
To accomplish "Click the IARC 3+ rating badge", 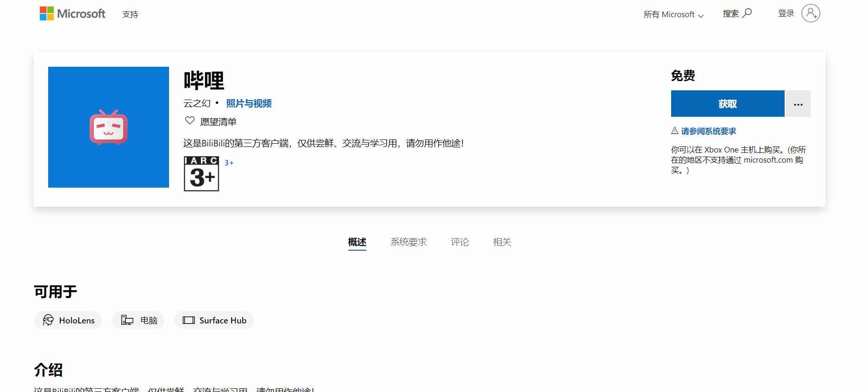I will click(201, 174).
